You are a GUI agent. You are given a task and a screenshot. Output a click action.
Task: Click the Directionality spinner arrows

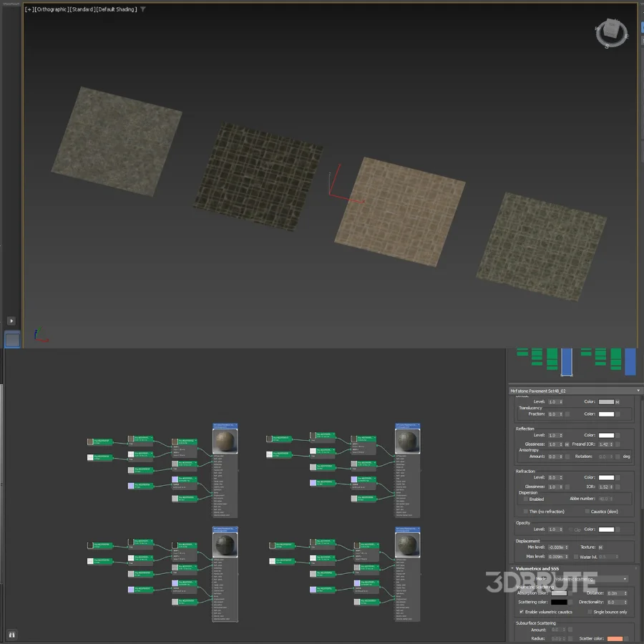pos(625,602)
